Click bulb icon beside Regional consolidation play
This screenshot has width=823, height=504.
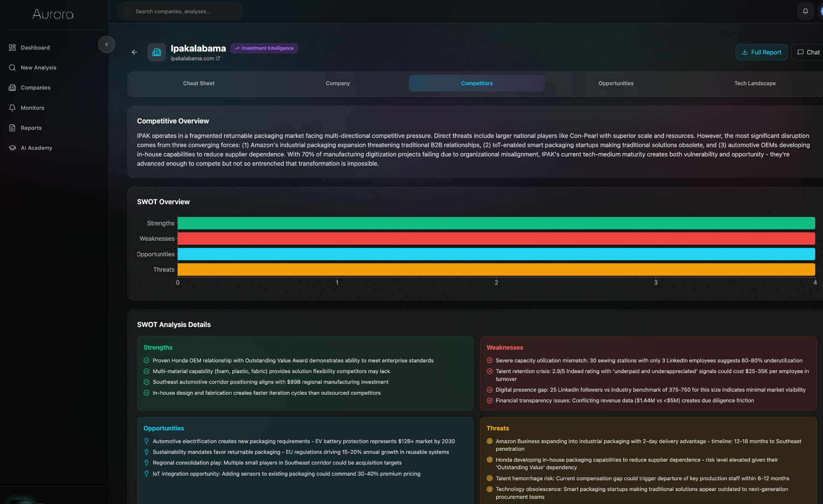pos(147,462)
